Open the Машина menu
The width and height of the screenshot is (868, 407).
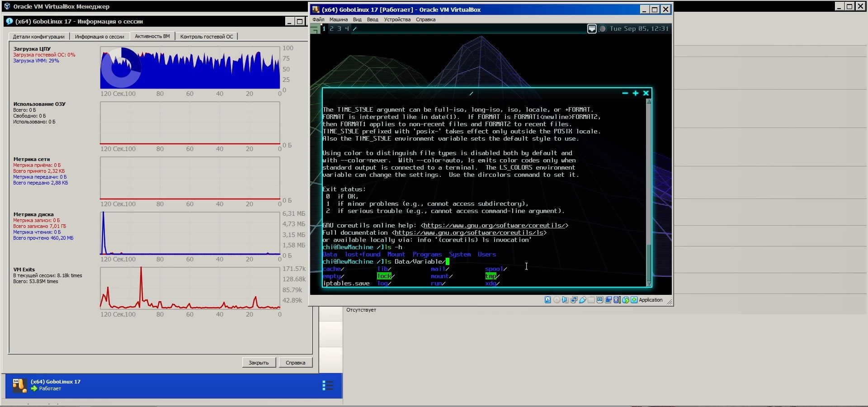pyautogui.click(x=338, y=19)
